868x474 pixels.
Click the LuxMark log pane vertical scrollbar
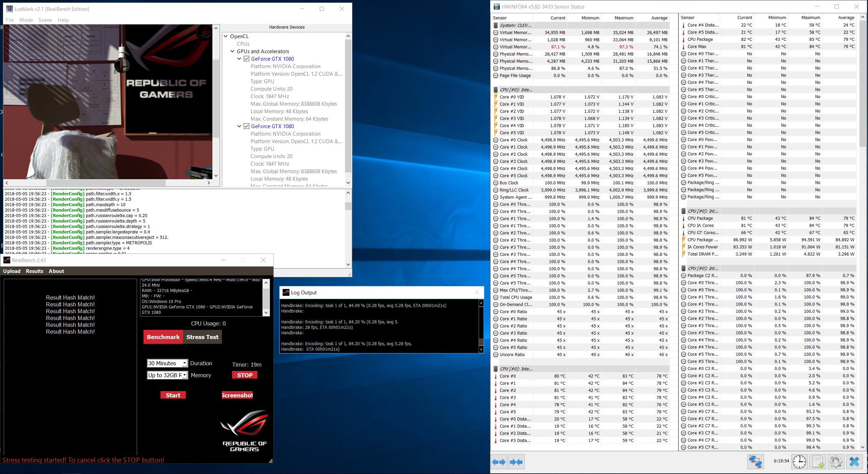(x=348, y=228)
